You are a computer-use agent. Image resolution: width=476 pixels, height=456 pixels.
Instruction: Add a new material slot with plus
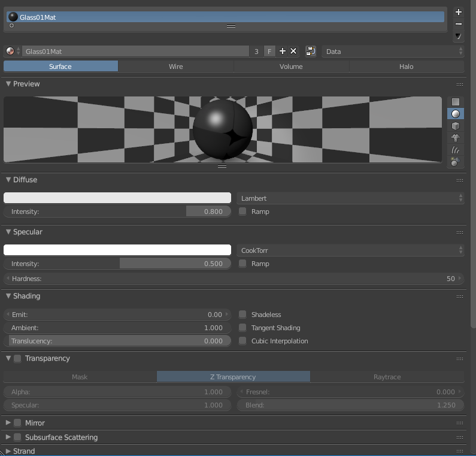coord(459,12)
